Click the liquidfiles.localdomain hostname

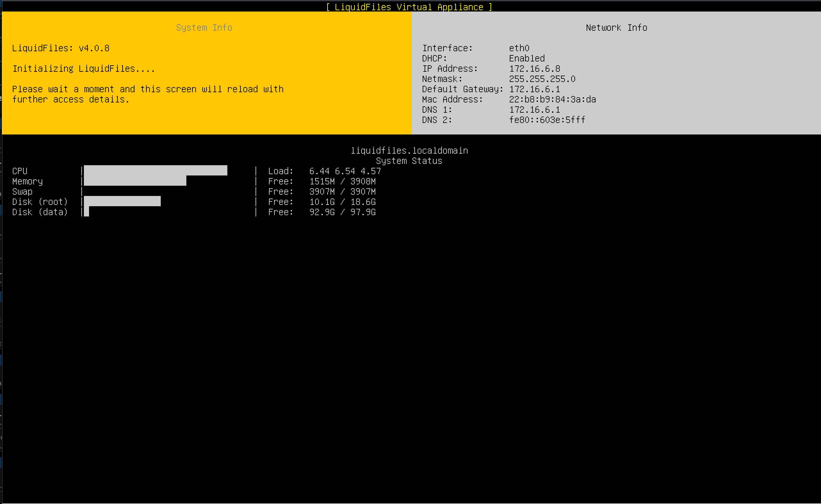point(410,150)
